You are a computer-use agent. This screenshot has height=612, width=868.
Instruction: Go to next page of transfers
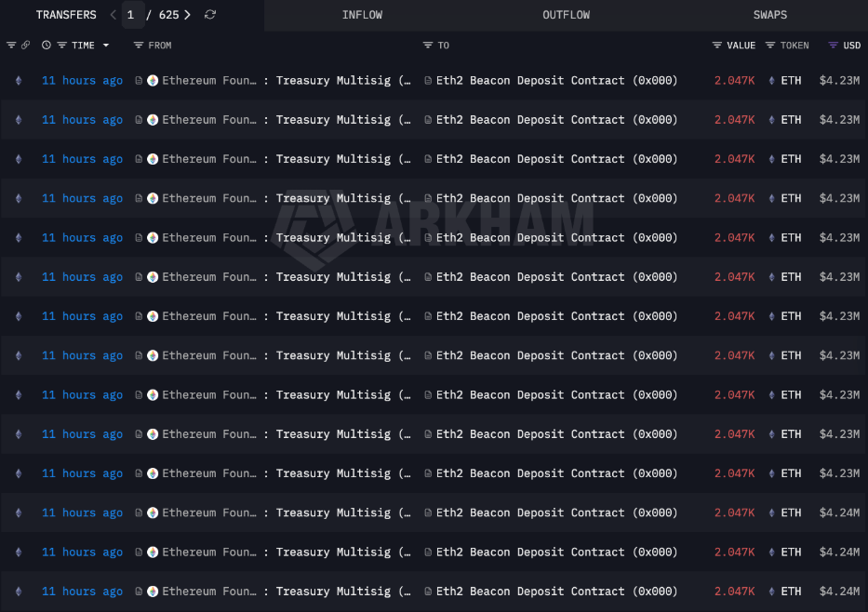tap(188, 15)
